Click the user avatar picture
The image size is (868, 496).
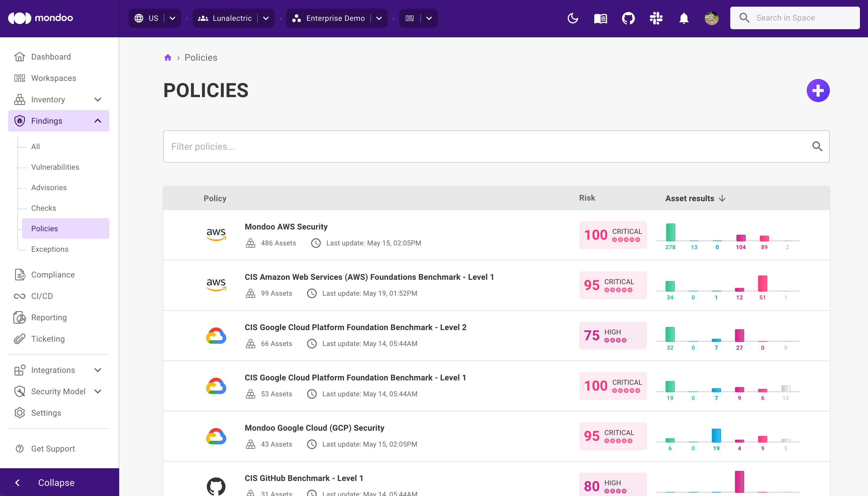(x=711, y=18)
